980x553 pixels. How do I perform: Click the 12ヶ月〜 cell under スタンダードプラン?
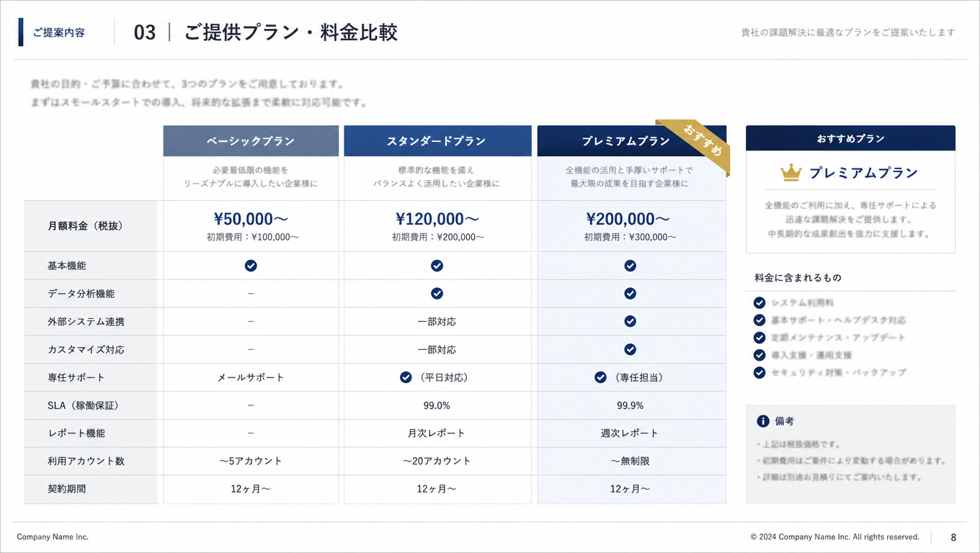[437, 489]
